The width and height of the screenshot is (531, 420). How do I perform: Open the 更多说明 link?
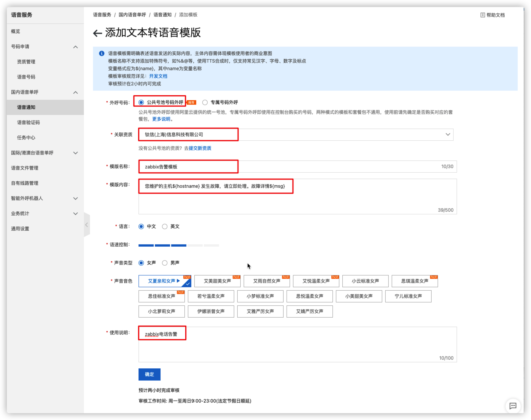point(161,119)
